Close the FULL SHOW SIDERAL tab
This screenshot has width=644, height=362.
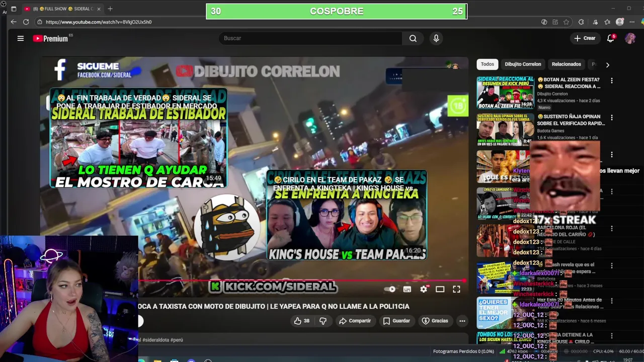pyautogui.click(x=99, y=9)
